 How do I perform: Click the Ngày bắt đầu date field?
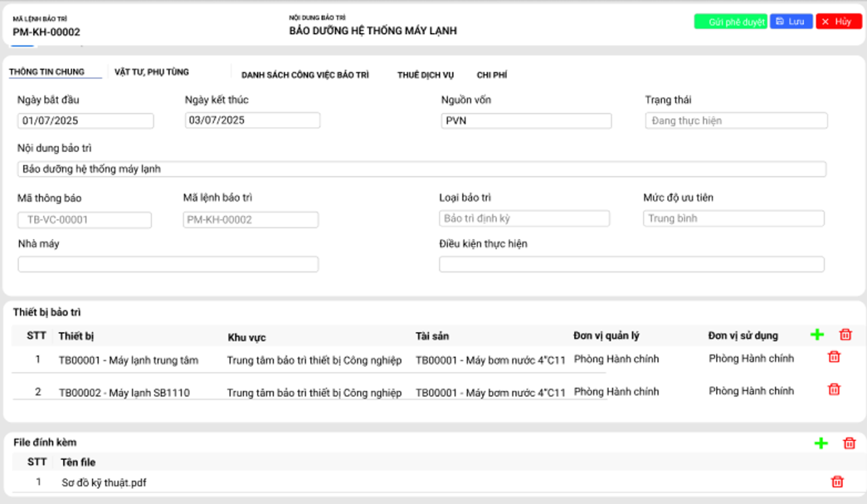coord(85,121)
